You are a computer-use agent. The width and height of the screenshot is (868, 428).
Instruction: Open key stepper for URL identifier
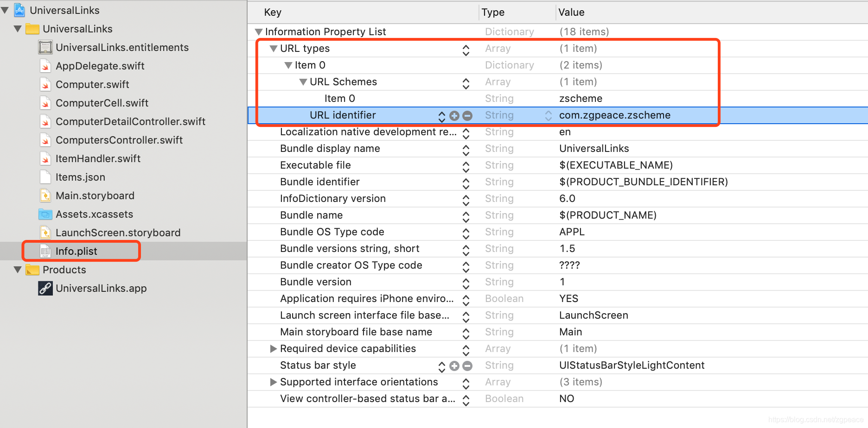pyautogui.click(x=442, y=117)
